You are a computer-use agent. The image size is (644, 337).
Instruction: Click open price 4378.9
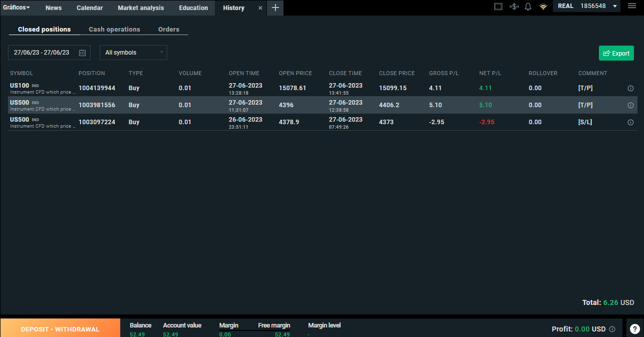click(289, 122)
